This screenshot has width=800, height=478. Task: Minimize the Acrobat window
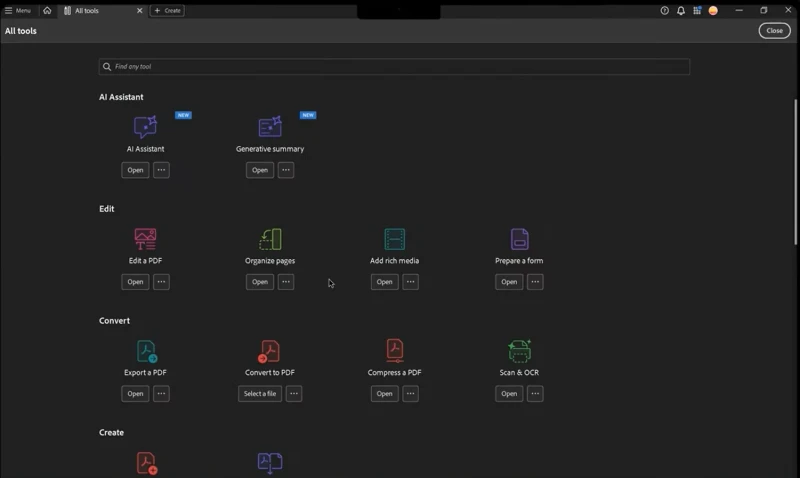[x=739, y=10]
